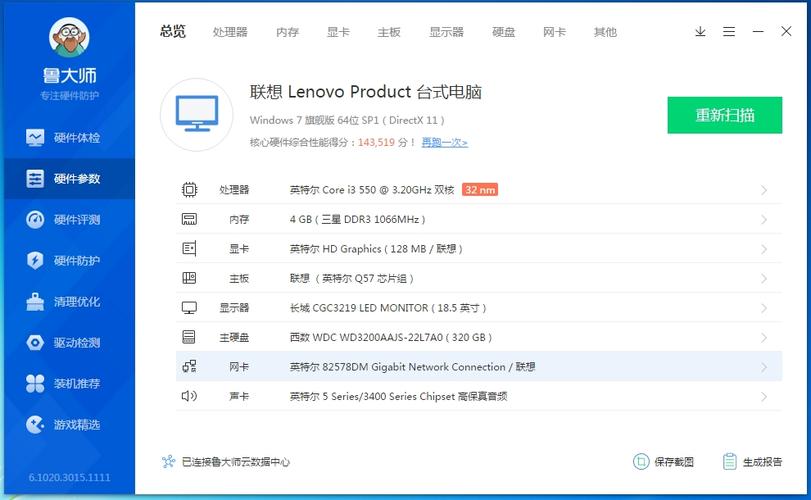Switch to the 内存 tab
The width and height of the screenshot is (811, 500).
point(288,32)
